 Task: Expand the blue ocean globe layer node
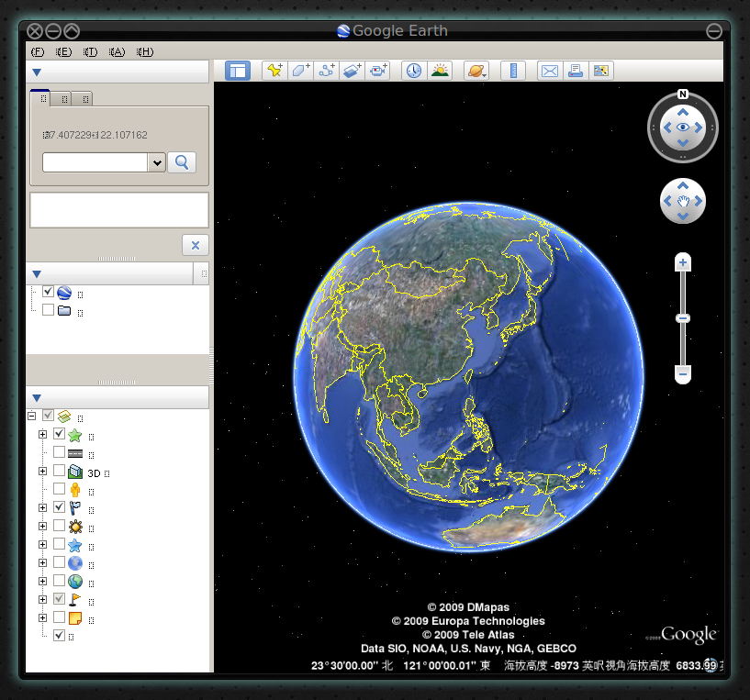[42, 562]
